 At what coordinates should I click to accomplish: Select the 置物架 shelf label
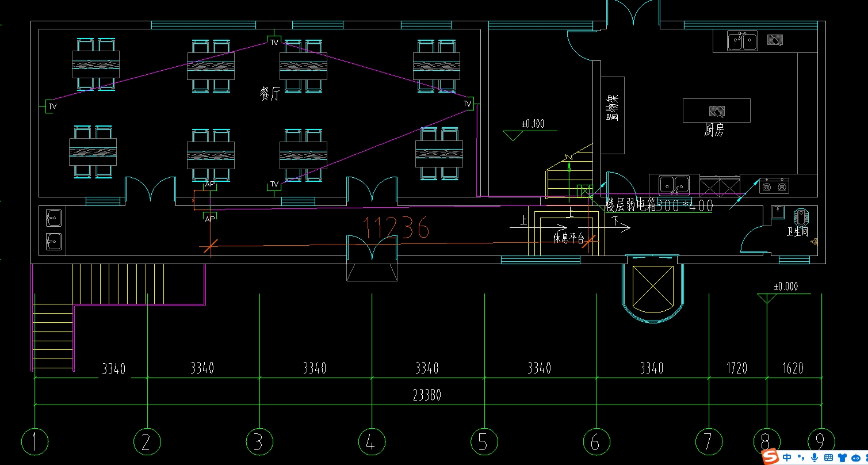coord(613,108)
